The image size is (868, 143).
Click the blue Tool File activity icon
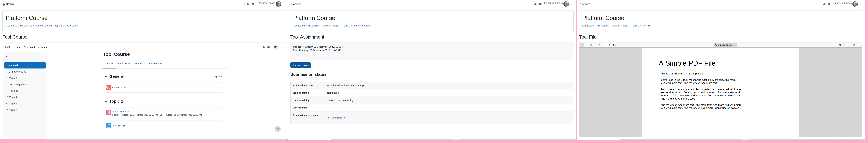[108, 125]
